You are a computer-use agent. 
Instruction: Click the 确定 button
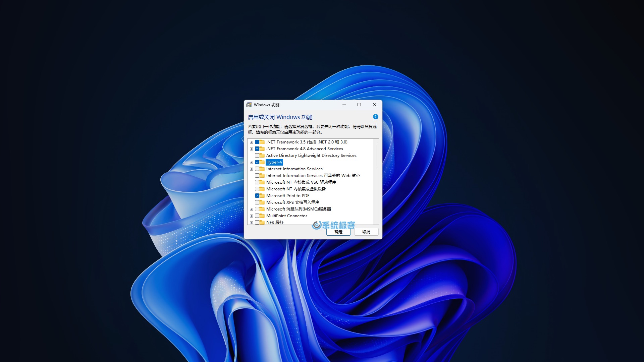coord(338,232)
